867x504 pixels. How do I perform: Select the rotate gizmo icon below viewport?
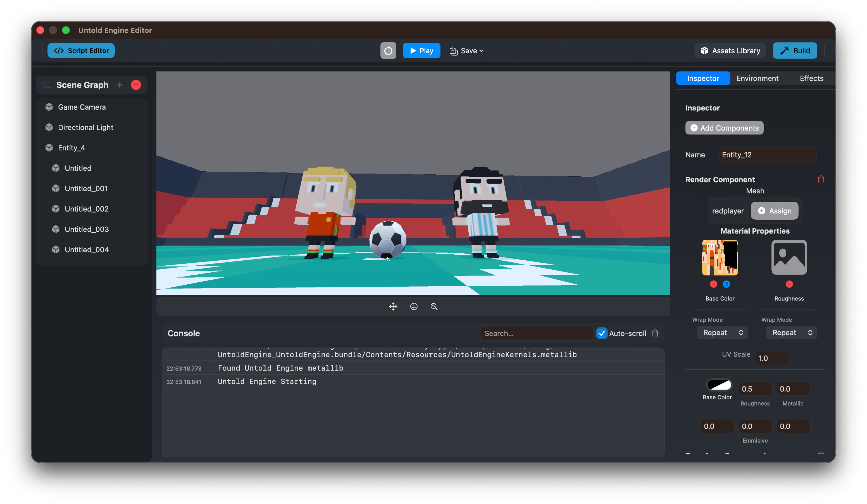(x=414, y=306)
